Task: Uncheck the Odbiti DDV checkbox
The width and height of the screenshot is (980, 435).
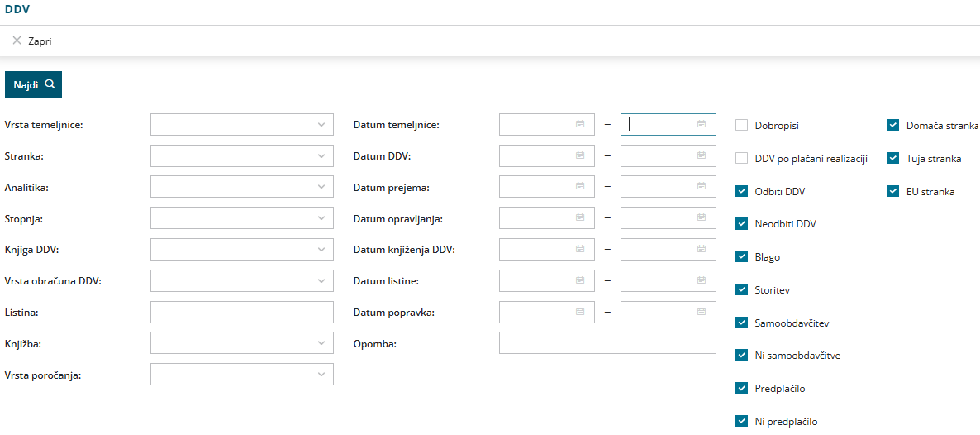Action: click(741, 191)
